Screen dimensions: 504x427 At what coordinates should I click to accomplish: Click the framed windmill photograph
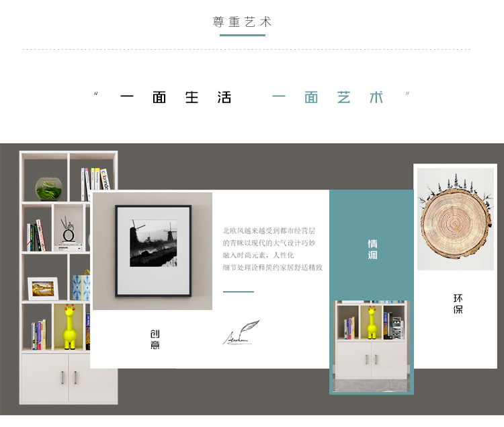click(x=153, y=251)
